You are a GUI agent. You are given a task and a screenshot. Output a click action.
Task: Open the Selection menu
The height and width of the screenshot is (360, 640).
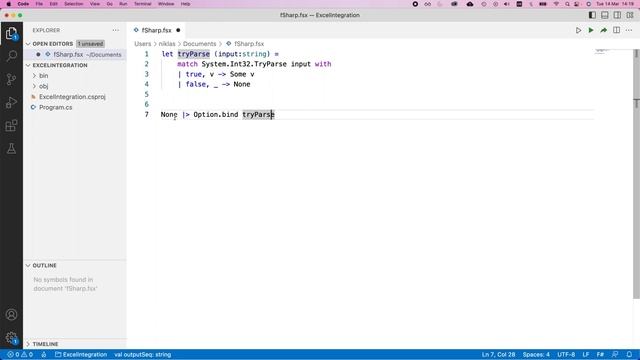(x=73, y=4)
